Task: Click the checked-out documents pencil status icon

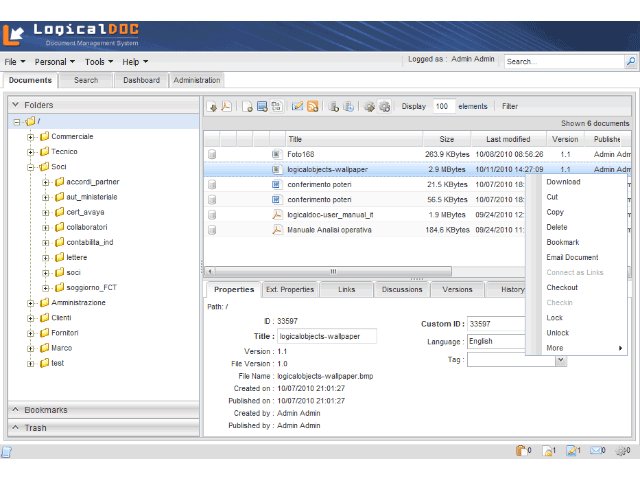Action: click(571, 450)
